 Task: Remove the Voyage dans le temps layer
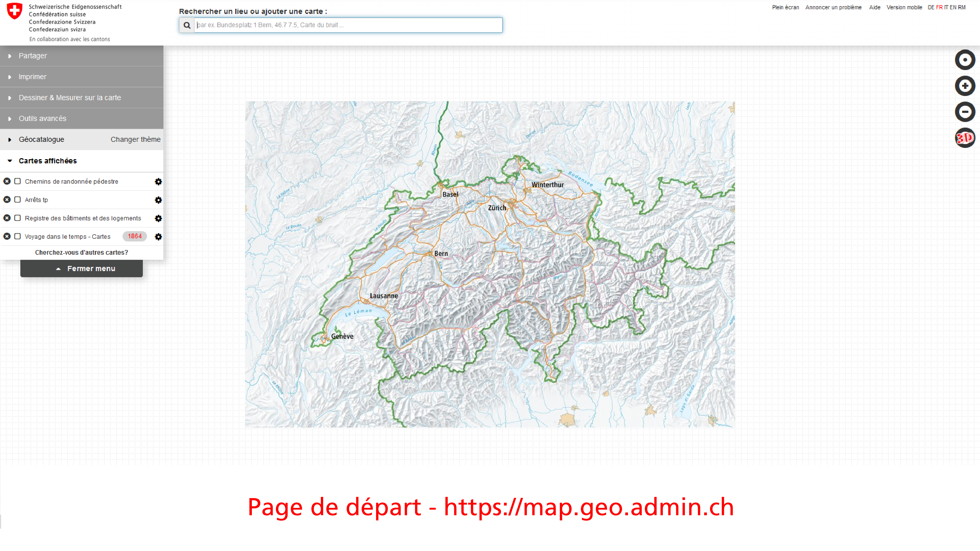coord(7,237)
